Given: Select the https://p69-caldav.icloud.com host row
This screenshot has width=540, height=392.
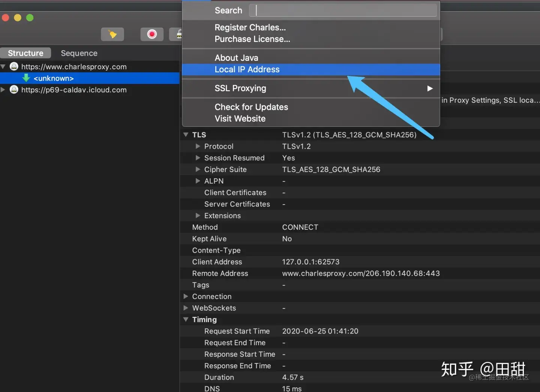Looking at the screenshot, I should 90,90.
